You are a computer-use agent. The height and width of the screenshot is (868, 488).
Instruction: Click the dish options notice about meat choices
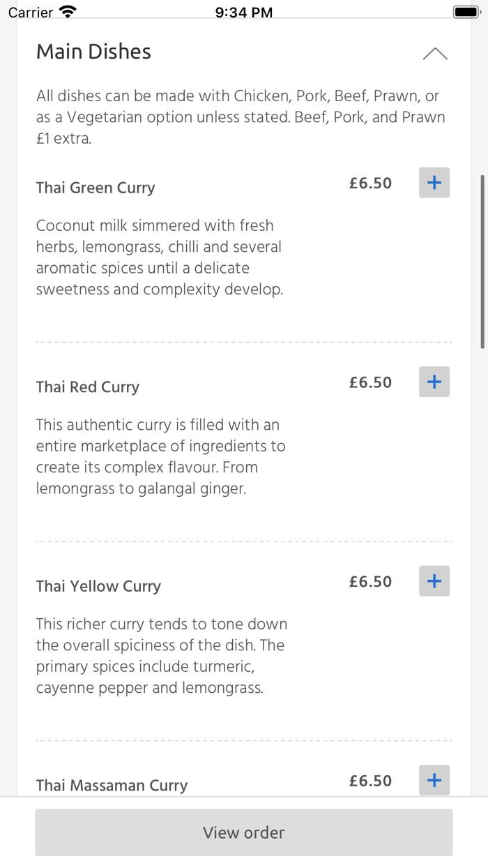pyautogui.click(x=243, y=117)
